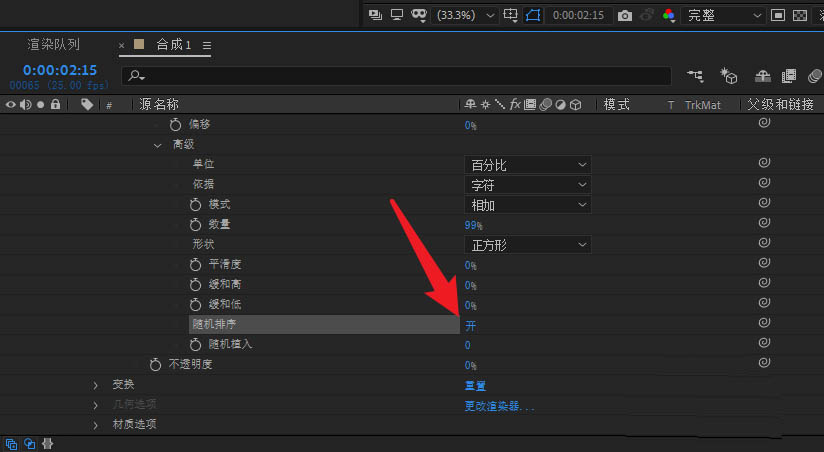Click the Draft 3D cube icon
Screen dimensions: 824x452
[729, 76]
